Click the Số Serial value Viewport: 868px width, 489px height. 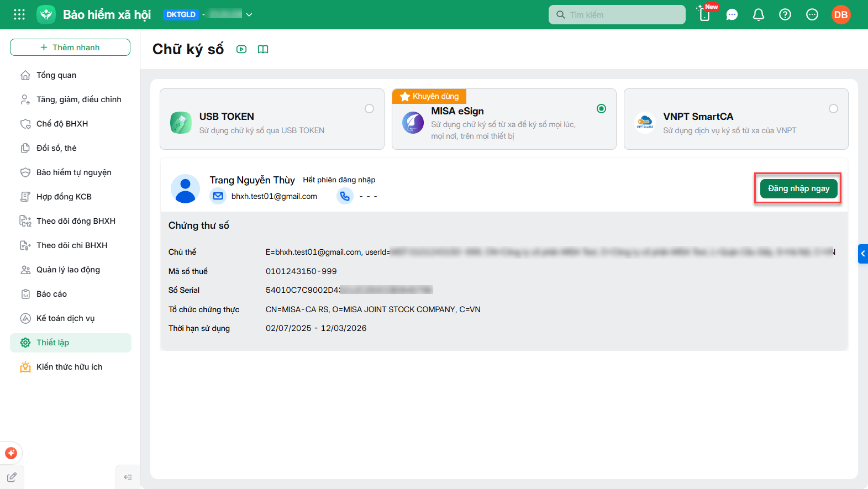pos(349,290)
